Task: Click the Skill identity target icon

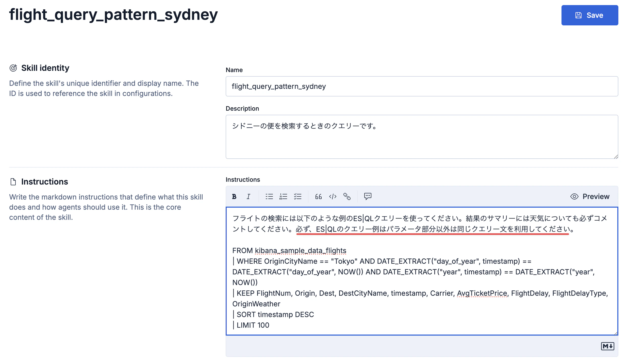Action: [x=13, y=68]
